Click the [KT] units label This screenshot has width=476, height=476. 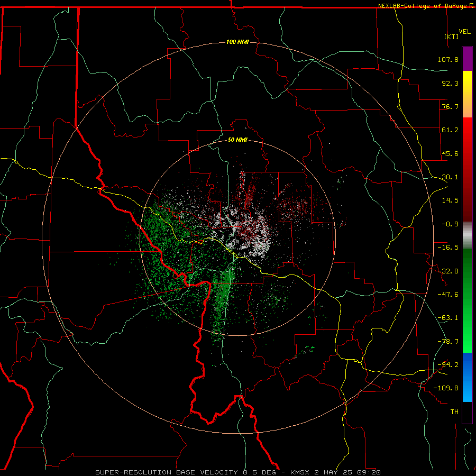[451, 36]
